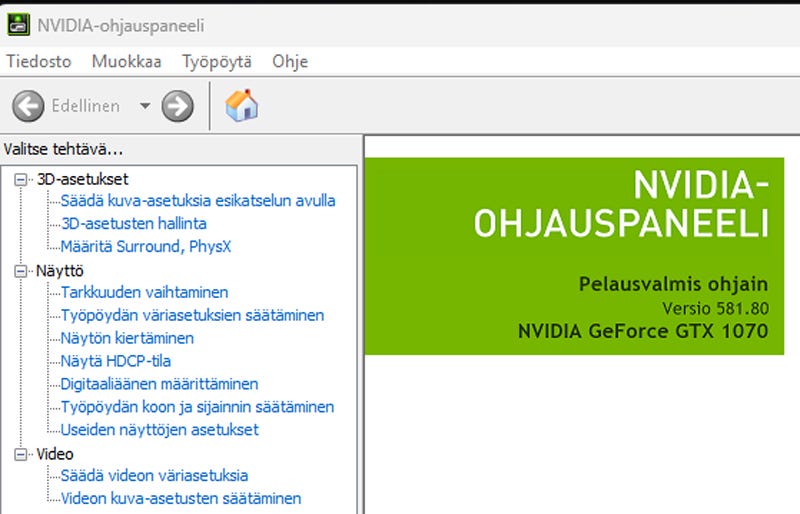Open Näytä HDCP-tila
The width and height of the screenshot is (800, 514).
click(x=116, y=361)
